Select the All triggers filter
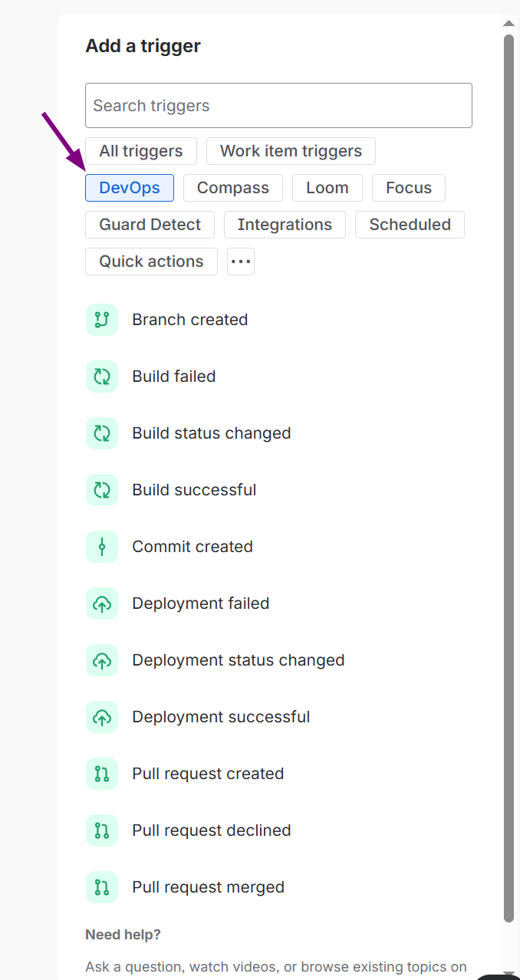Screen dimensions: 520x980 point(141,151)
